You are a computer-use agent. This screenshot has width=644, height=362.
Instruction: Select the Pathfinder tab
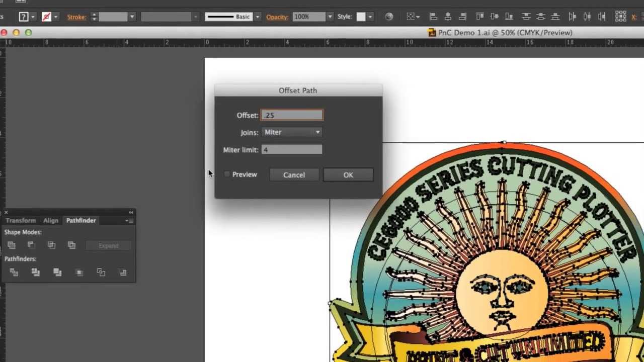(x=81, y=220)
